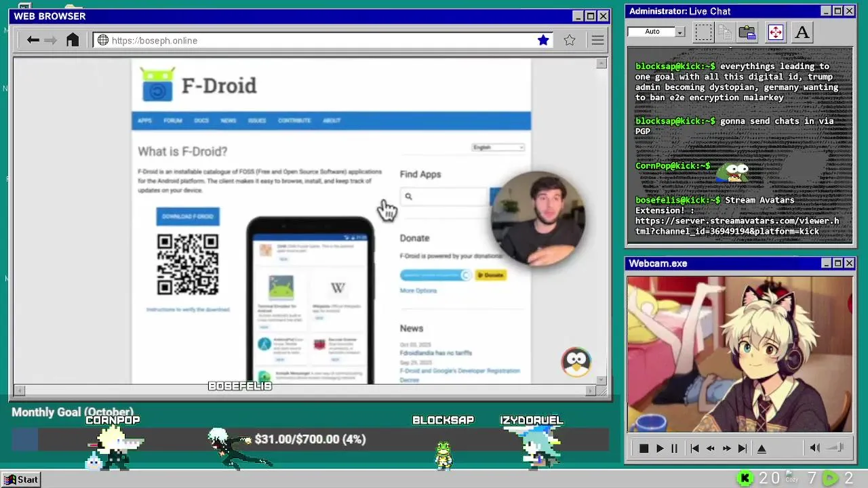Image resolution: width=868 pixels, height=488 pixels.
Task: Click the F-Droid QR code
Action: pyautogui.click(x=188, y=264)
